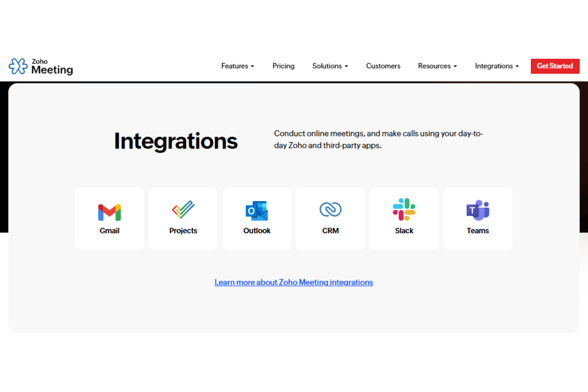Click the Integrations heading text

point(176,141)
